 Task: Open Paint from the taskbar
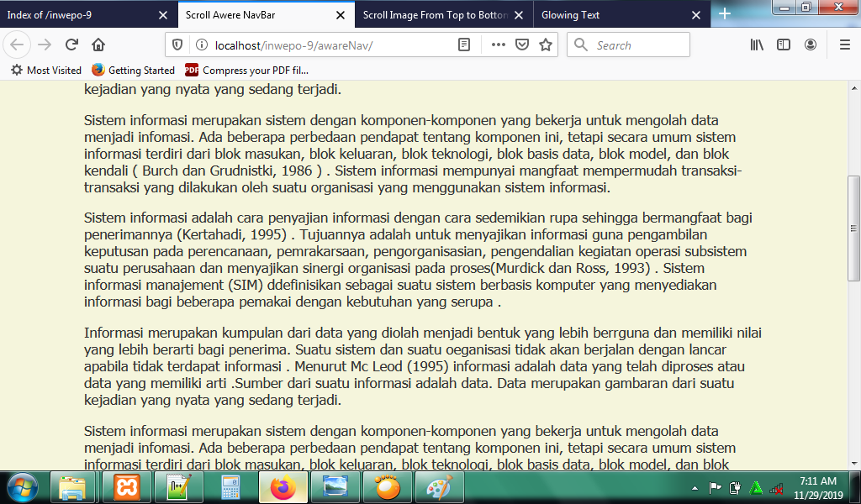(x=439, y=487)
